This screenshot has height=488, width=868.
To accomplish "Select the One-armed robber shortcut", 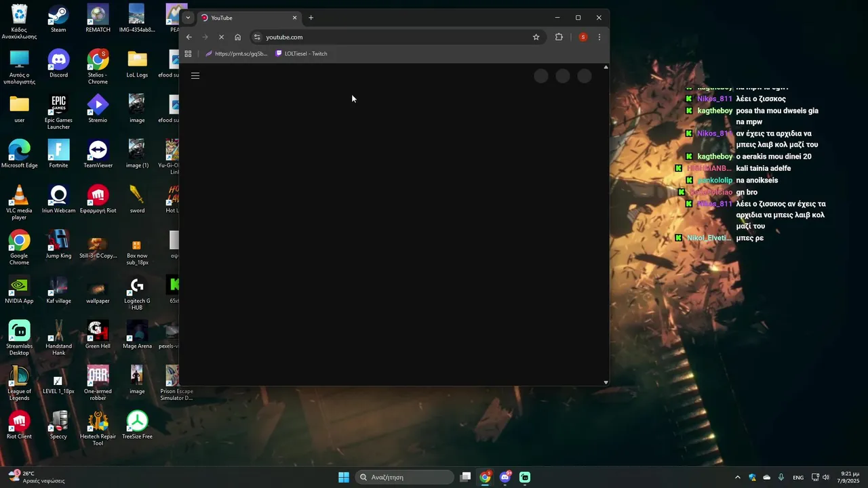I will pos(98,384).
